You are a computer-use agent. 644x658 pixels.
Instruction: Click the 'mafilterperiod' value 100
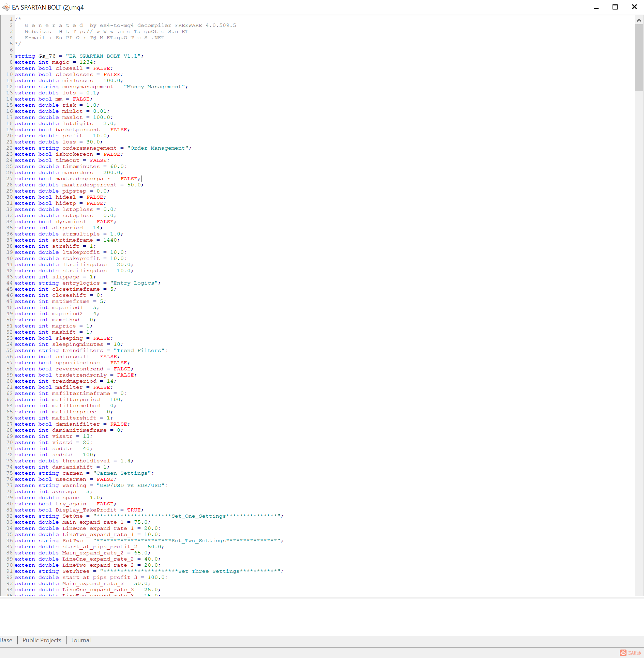point(115,400)
